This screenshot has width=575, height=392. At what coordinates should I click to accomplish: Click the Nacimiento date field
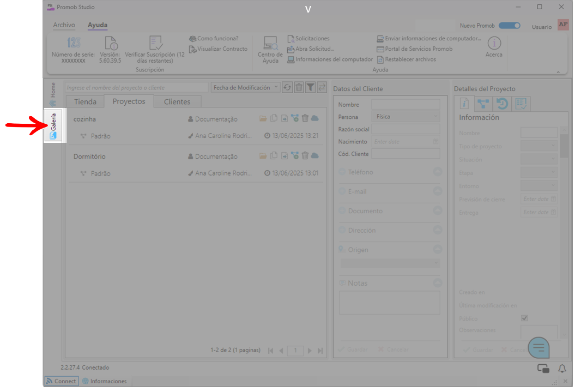(x=405, y=142)
